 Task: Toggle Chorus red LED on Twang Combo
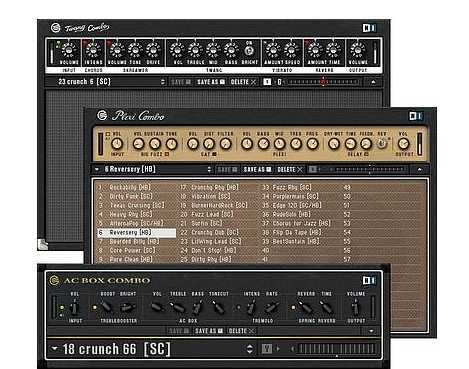85,43
